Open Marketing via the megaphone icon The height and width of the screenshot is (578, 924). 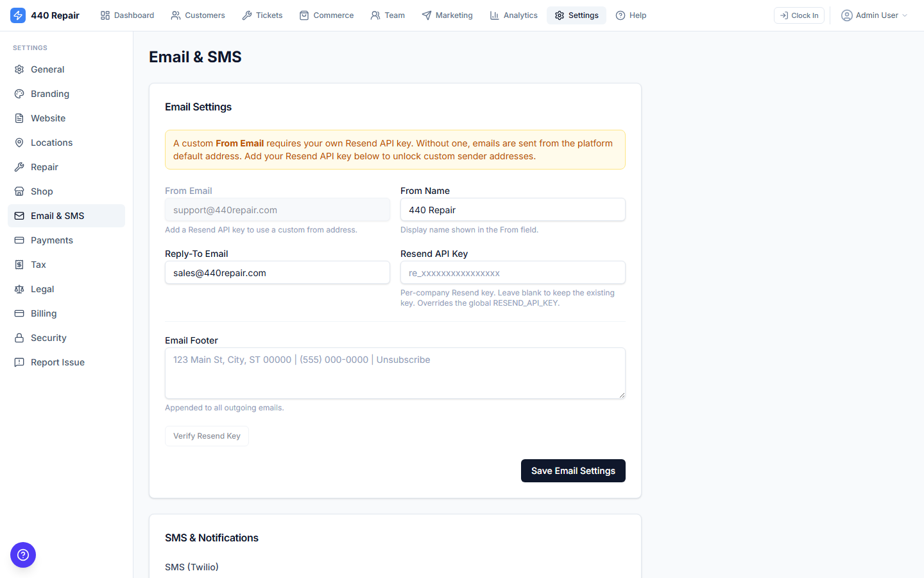(425, 15)
